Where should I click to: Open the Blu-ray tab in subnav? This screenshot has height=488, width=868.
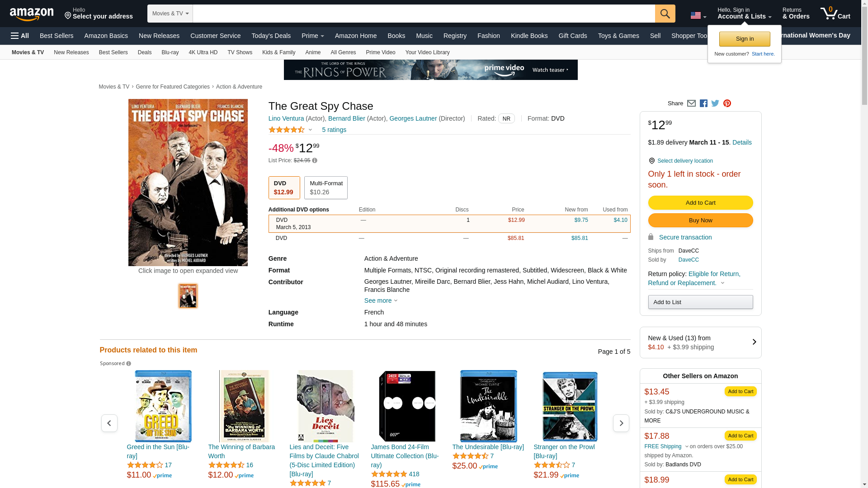tap(170, 52)
